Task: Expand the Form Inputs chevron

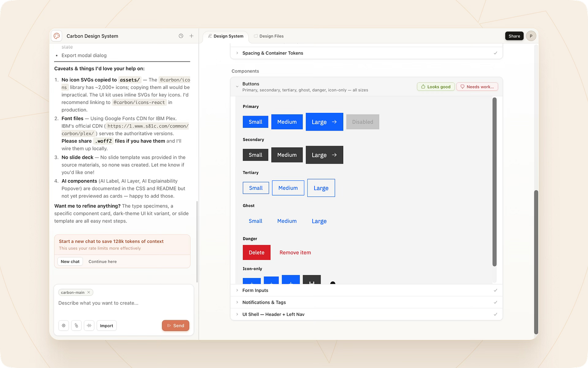Action: [237, 290]
